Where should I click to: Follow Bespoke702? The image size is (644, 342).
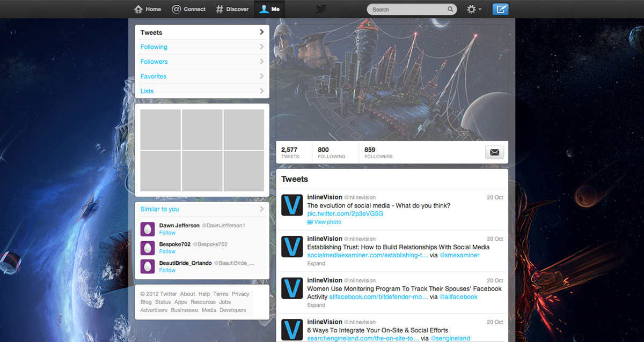click(167, 251)
